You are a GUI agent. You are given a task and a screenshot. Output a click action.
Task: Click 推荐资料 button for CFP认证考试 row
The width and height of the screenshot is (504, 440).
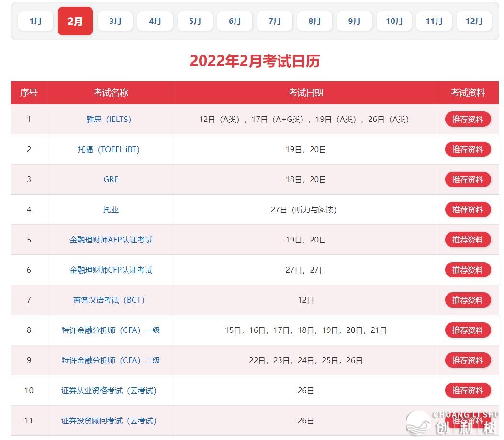point(468,270)
